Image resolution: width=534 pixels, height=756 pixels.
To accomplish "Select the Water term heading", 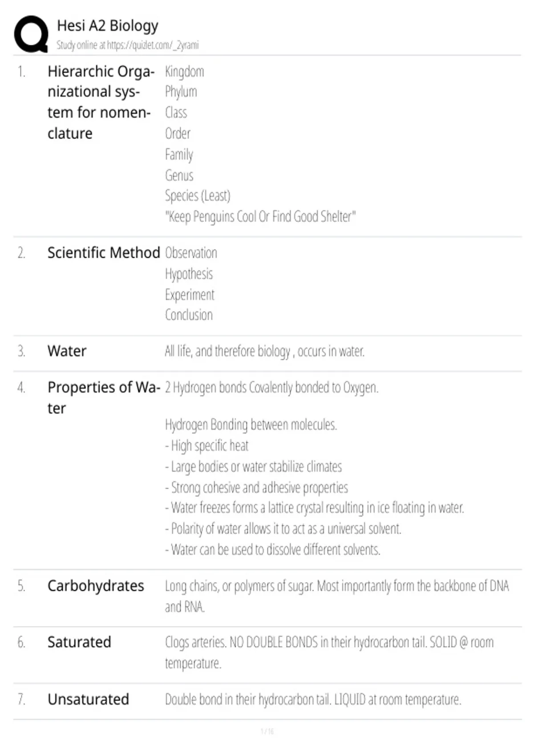I will click(67, 351).
